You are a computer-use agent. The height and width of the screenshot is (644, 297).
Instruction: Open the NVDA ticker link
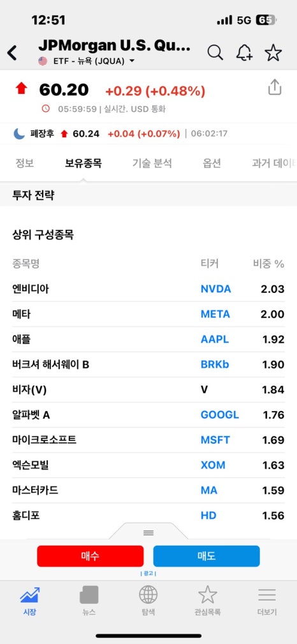pyautogui.click(x=216, y=288)
